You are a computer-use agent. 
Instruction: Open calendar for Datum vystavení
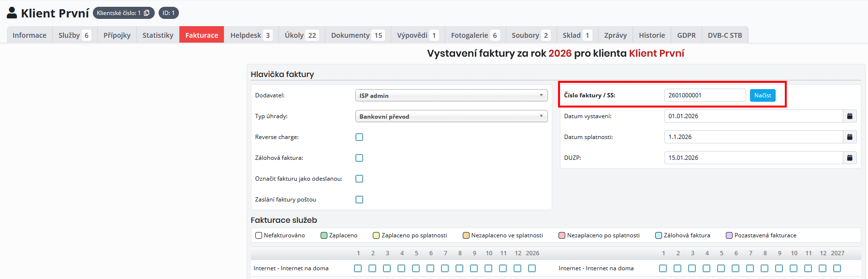click(849, 116)
